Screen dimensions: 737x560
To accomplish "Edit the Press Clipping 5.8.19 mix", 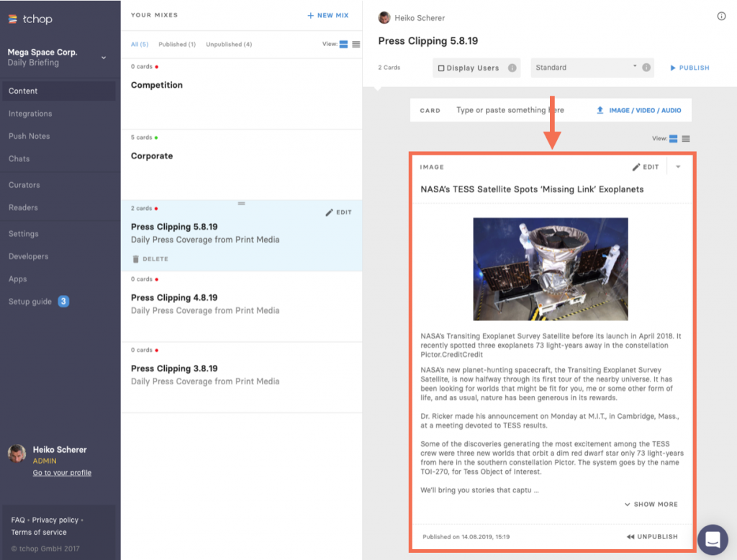I will click(338, 212).
